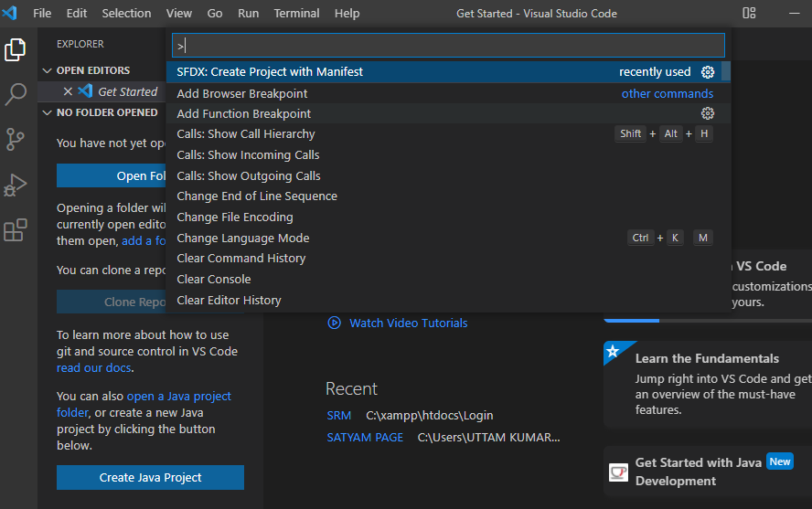Open the Run and Debug view
Screen dimensions: 812x509
click(x=15, y=185)
